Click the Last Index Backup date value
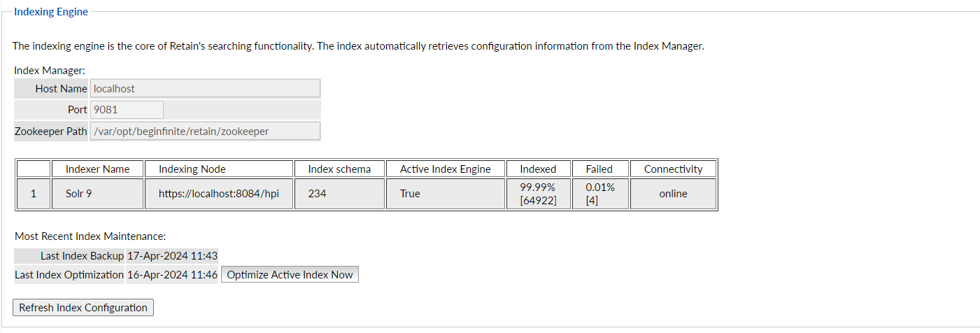The image size is (980, 333). coord(172,256)
